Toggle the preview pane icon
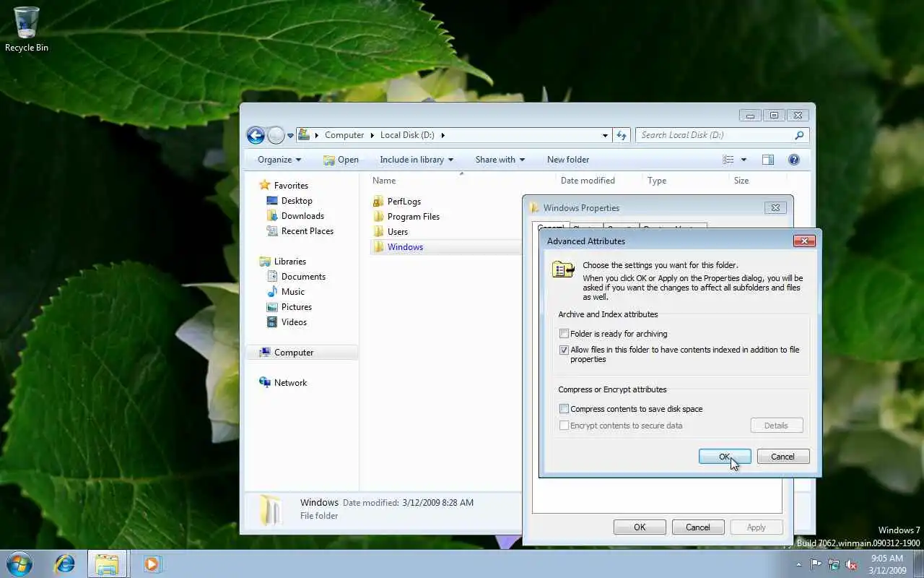924x578 pixels. tap(768, 160)
